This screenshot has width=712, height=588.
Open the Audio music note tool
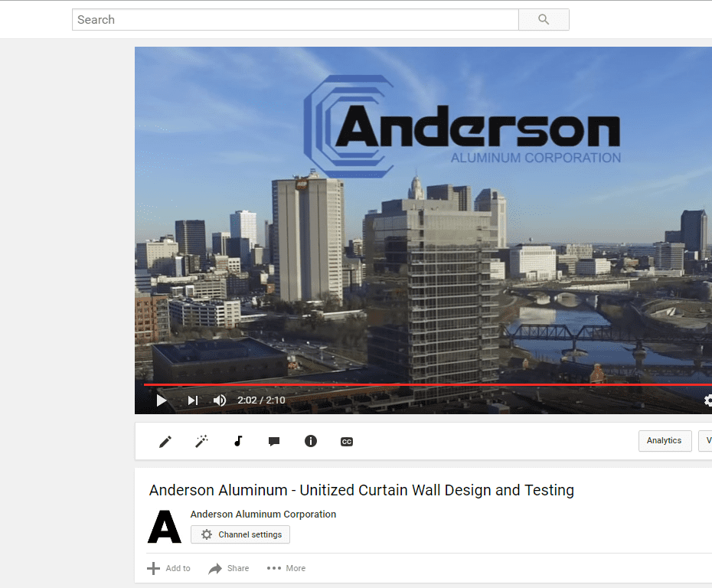(238, 441)
